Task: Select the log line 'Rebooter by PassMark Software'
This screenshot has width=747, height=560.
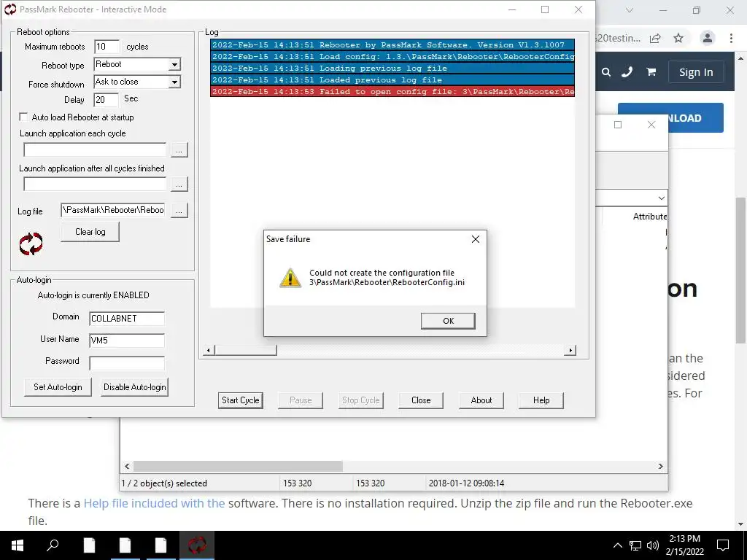Action: 392,44
